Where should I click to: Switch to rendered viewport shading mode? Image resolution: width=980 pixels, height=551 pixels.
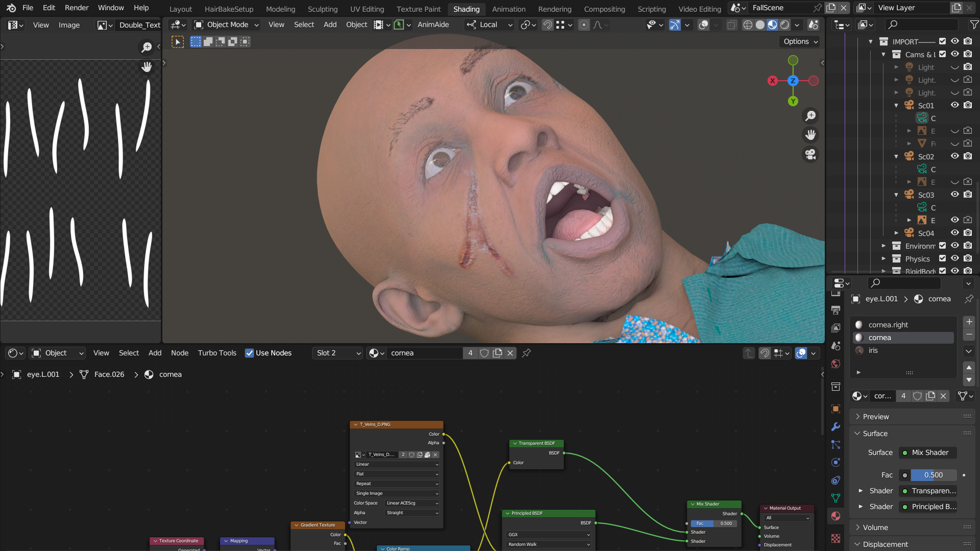[x=785, y=25]
